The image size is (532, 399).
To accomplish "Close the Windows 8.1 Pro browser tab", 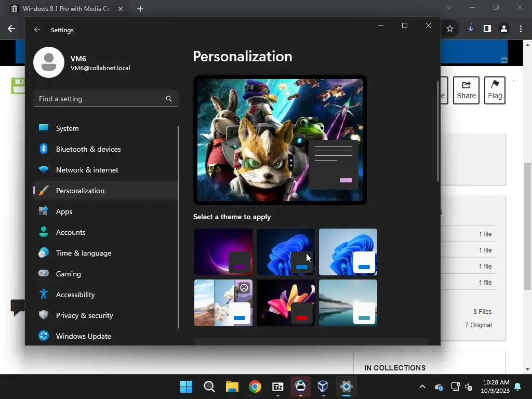I will coord(121,9).
